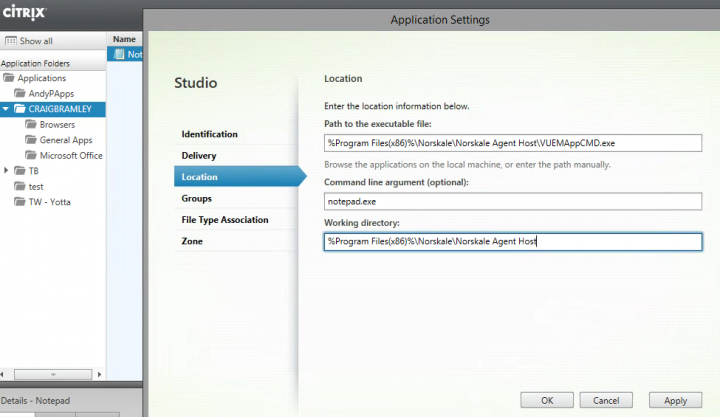Collapse the CRAIGBRAMLEY folder tree
The image size is (720, 417).
6,109
